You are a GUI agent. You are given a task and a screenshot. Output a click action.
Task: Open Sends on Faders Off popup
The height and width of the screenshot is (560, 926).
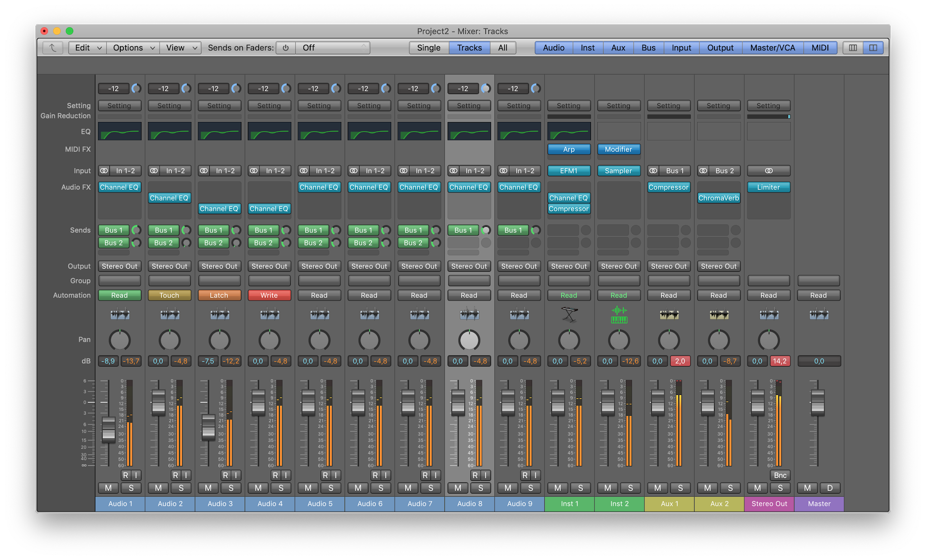333,47
